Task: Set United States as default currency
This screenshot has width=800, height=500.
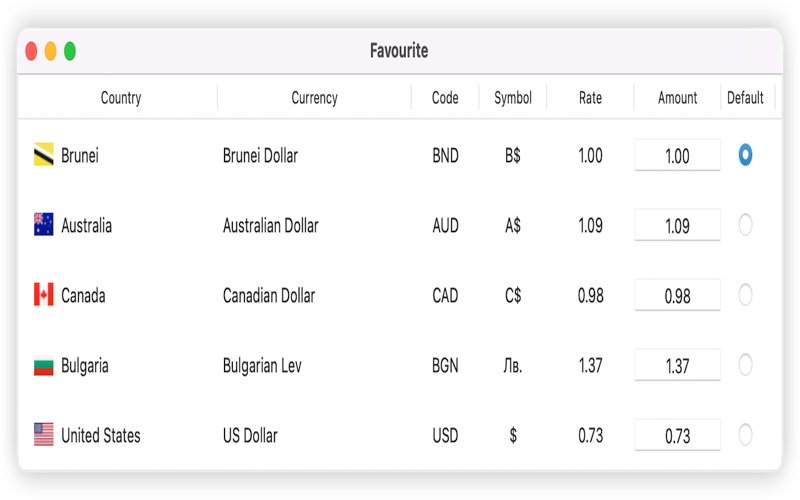Action: [745, 435]
